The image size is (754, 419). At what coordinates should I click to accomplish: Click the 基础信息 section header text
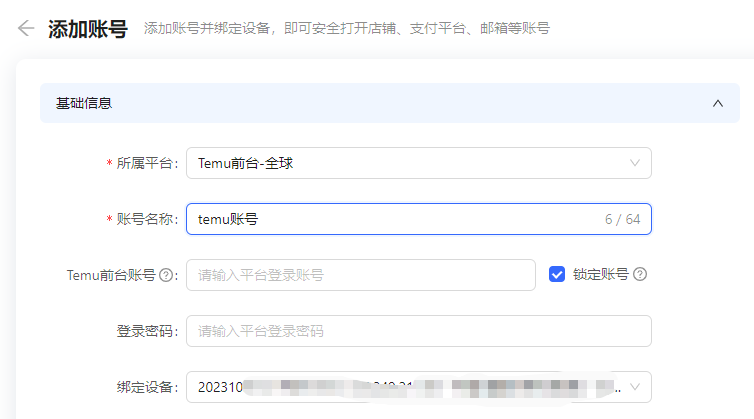84,103
